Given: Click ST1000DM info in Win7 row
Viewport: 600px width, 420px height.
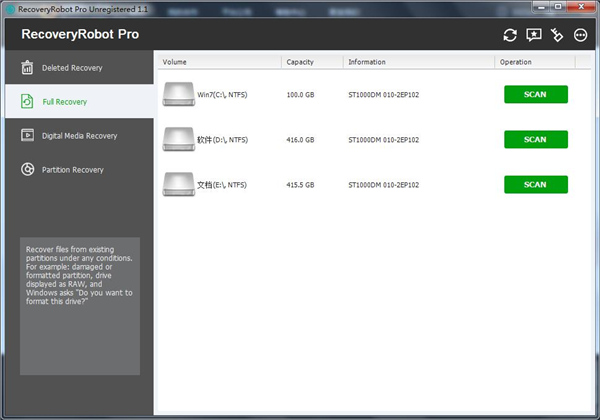Looking at the screenshot, I should [383, 94].
